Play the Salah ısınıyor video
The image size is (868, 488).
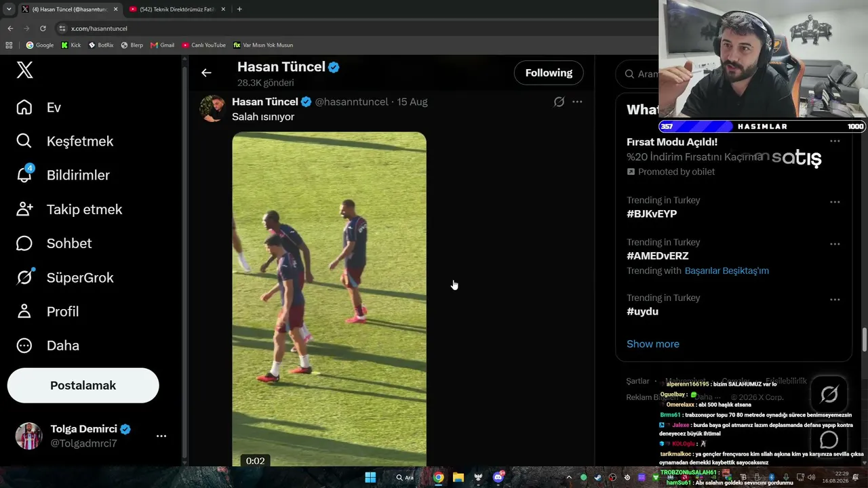click(x=330, y=299)
